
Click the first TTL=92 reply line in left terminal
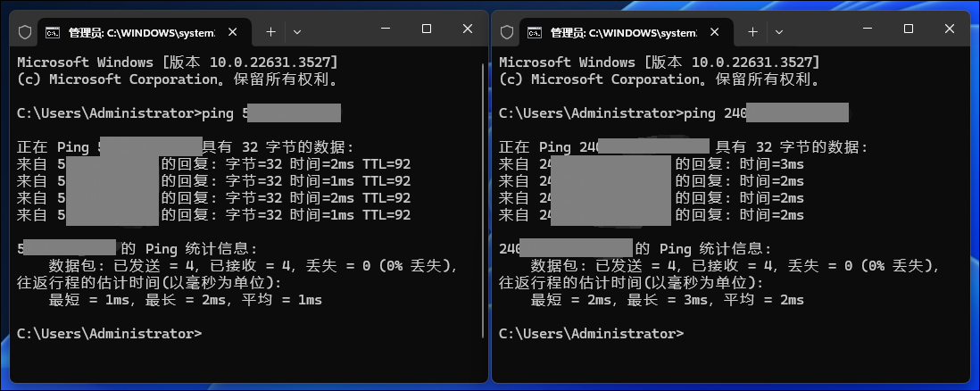213,164
